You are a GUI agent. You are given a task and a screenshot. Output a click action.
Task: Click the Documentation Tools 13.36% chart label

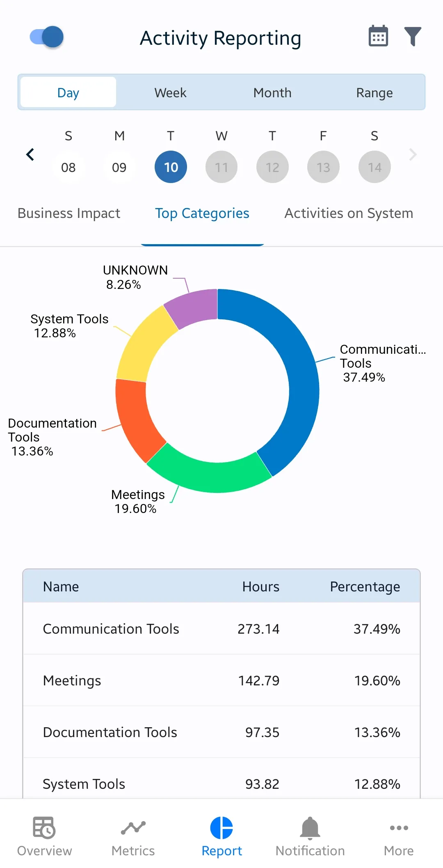52,437
